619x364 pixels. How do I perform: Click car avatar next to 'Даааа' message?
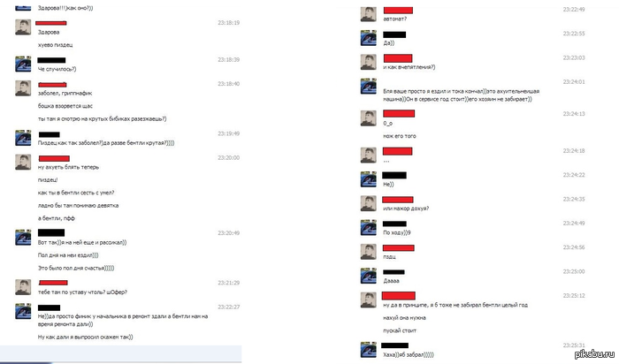coord(369,276)
